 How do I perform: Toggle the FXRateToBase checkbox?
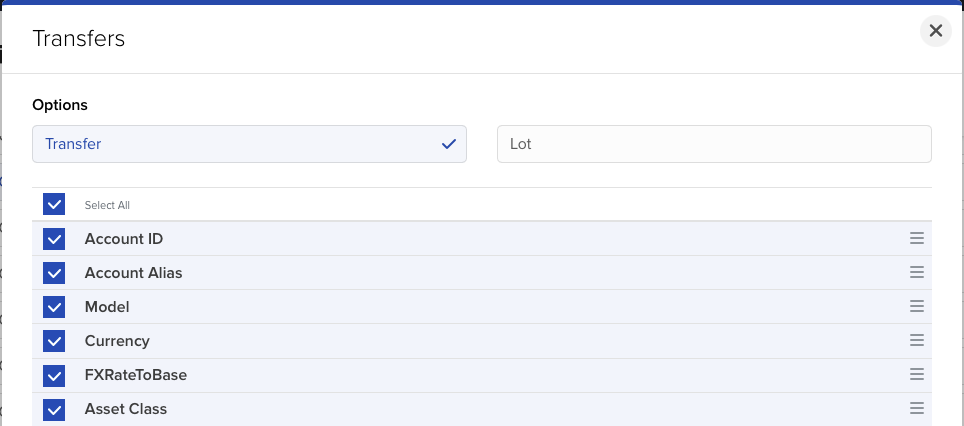coord(54,375)
